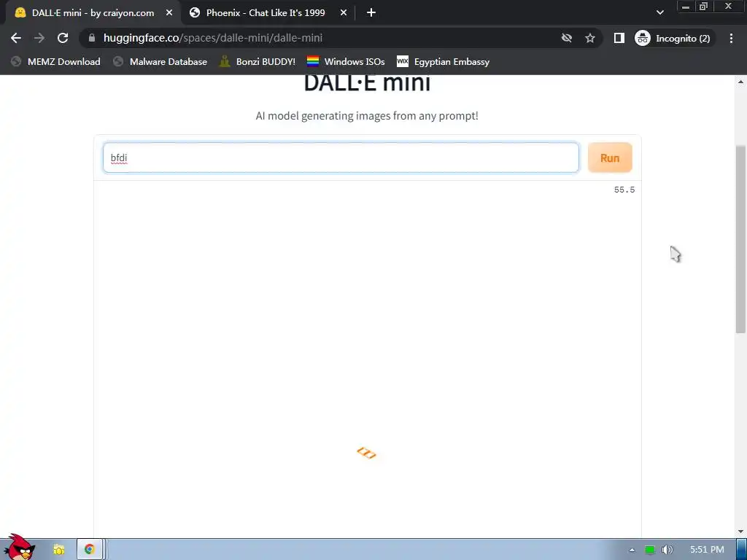The image size is (747, 560).
Task: Click the third-party cookies blocked eye icon
Action: tap(566, 38)
